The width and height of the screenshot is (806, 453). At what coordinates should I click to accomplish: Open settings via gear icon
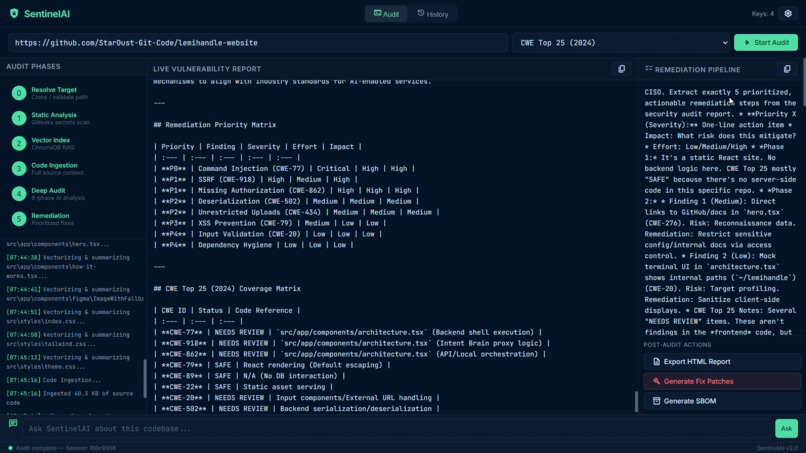pyautogui.click(x=788, y=14)
